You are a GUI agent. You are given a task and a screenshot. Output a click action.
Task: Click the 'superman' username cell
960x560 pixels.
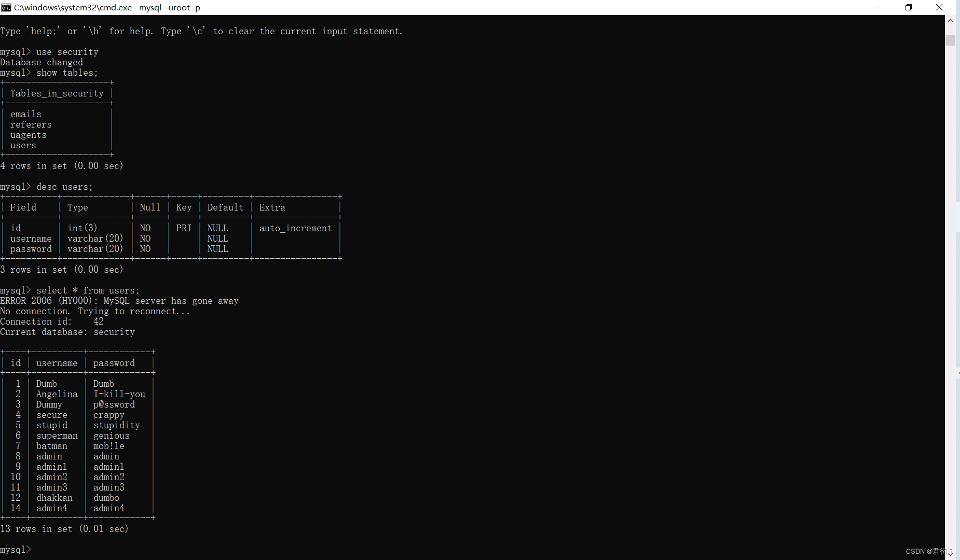pyautogui.click(x=57, y=436)
